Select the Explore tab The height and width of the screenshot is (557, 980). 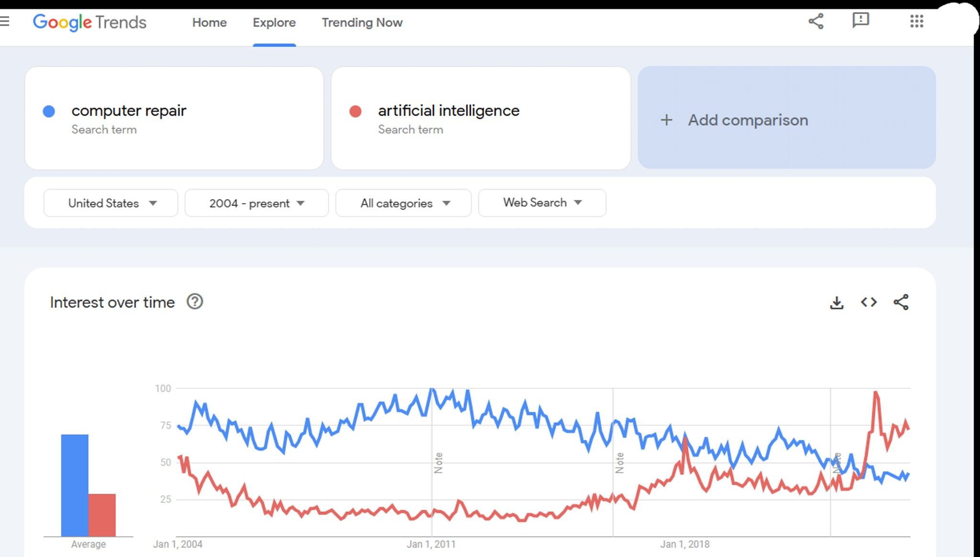coord(274,23)
